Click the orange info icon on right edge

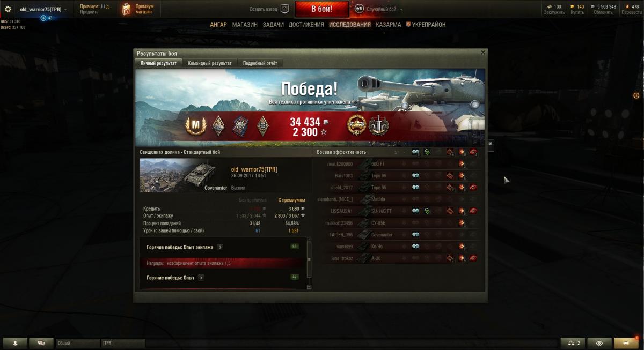[x=636, y=95]
